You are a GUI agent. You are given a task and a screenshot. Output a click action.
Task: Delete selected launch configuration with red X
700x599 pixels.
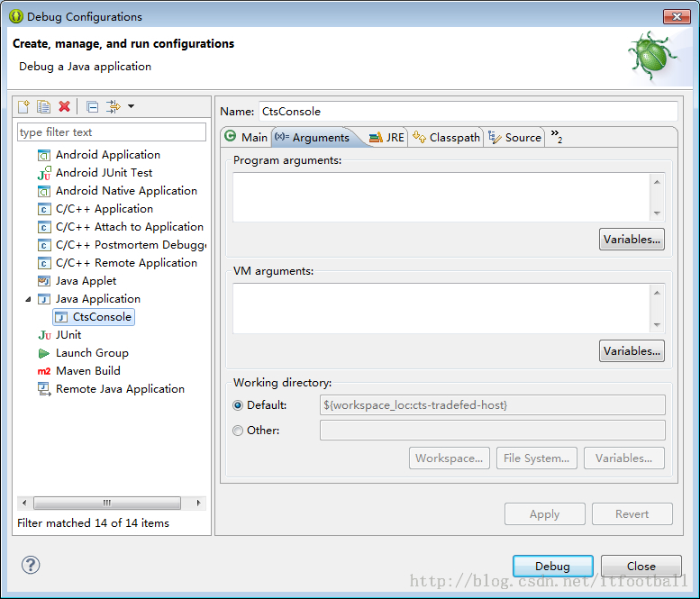point(64,106)
